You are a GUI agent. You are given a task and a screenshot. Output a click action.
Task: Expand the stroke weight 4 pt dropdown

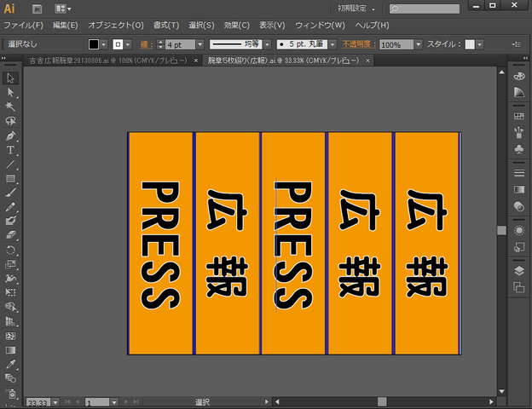199,44
